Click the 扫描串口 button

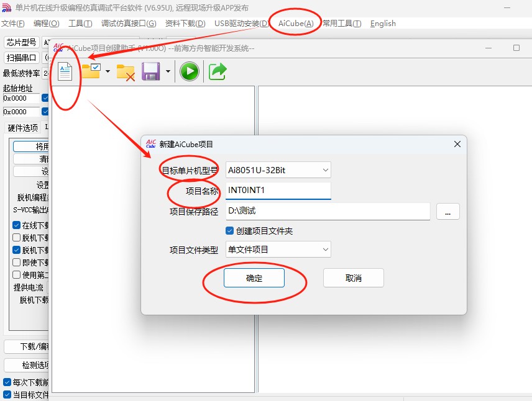pyautogui.click(x=21, y=58)
